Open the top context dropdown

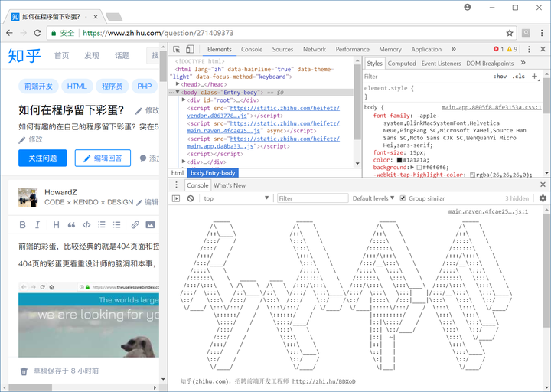tap(236, 198)
